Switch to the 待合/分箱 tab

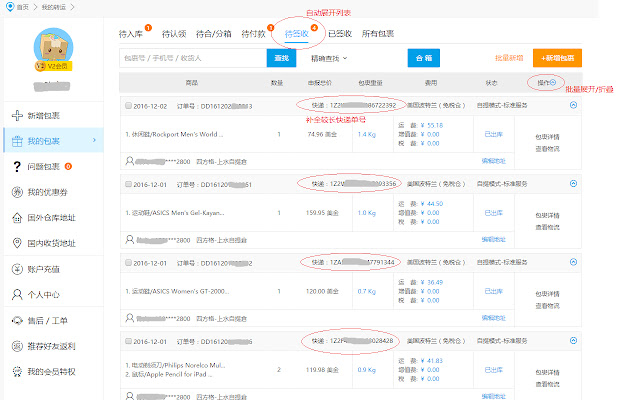[x=213, y=34]
